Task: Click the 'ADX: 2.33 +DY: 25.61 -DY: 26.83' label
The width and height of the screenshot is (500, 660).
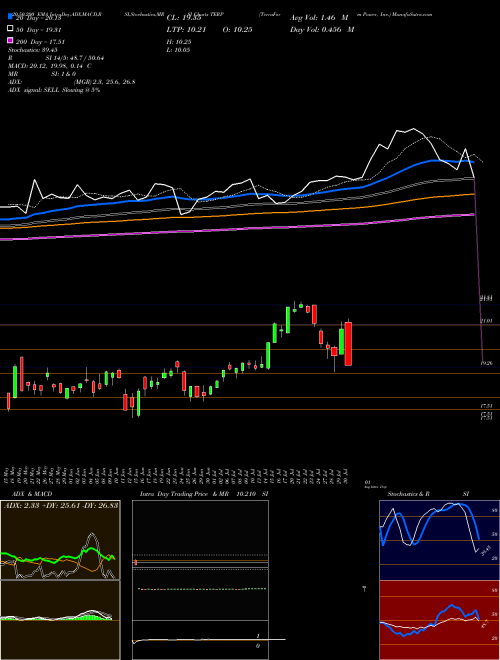Action: coord(61,505)
